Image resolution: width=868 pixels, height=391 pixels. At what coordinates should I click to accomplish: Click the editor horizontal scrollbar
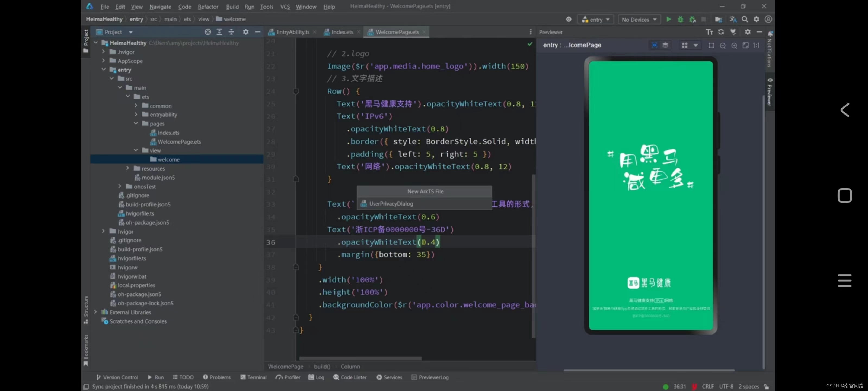[x=360, y=358]
